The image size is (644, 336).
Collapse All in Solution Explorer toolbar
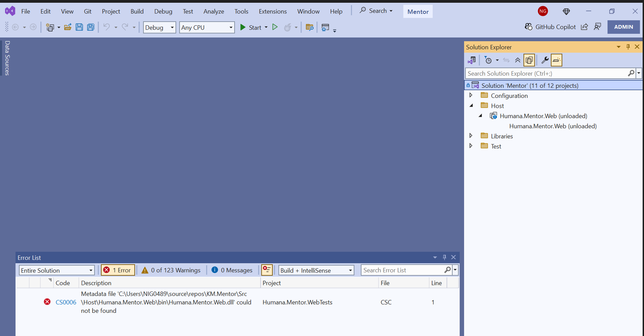coord(518,60)
